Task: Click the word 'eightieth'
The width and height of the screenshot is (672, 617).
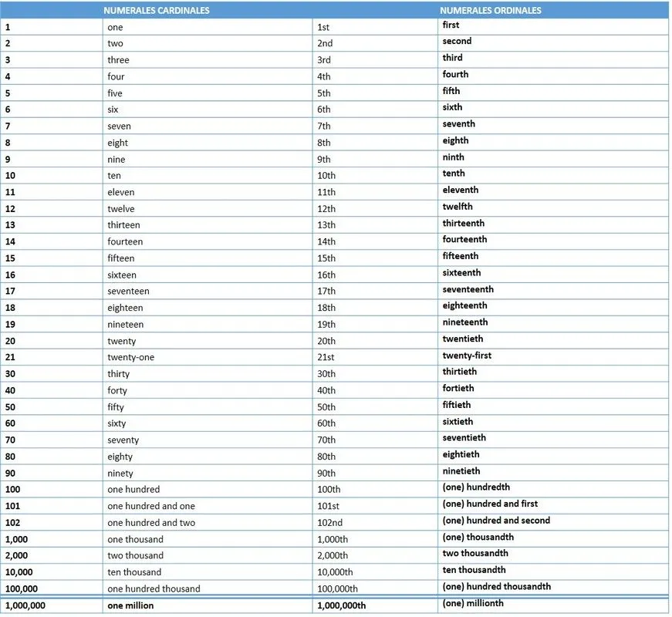Action: tap(461, 454)
